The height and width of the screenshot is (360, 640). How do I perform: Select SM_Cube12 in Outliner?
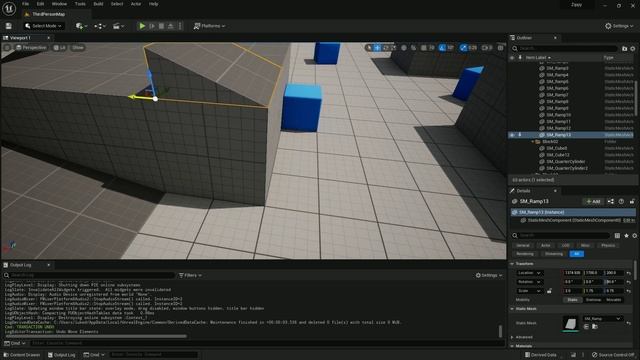point(558,155)
